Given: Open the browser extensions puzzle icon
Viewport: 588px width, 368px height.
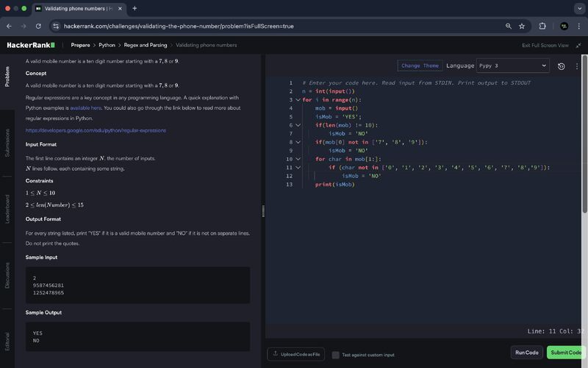Looking at the screenshot, I should point(542,26).
